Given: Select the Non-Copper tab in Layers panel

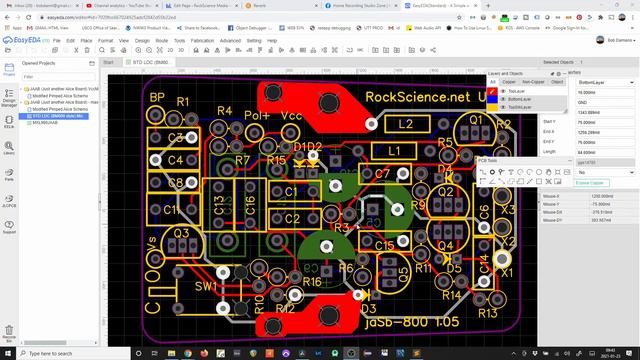Looking at the screenshot, I should point(533,82).
